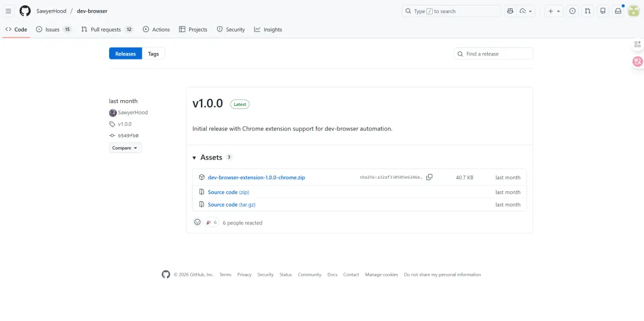Viewport: 644px width, 321px height.
Task: Open the issues icon in header
Action: pyautogui.click(x=572, y=11)
